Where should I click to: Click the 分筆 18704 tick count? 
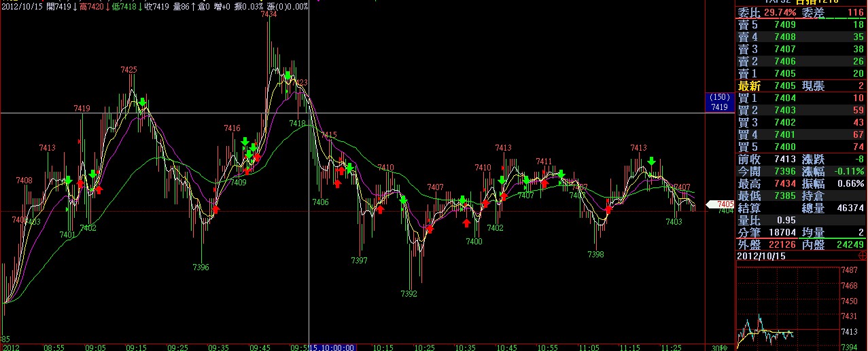point(782,232)
